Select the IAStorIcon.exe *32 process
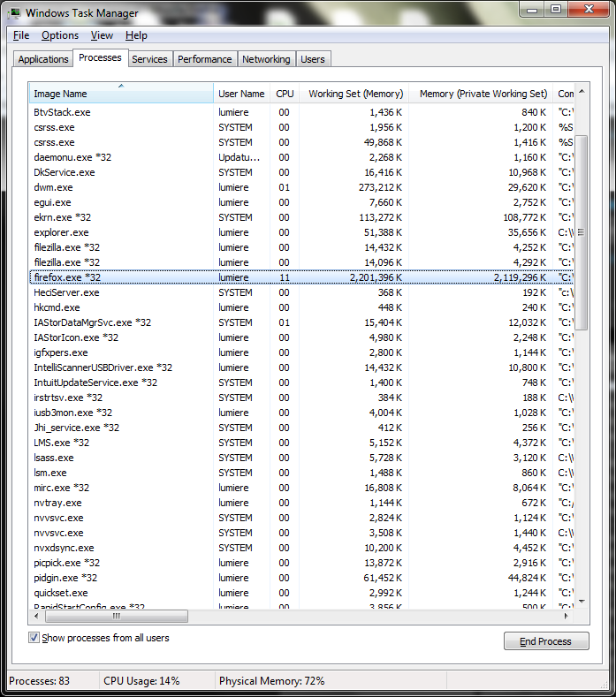The width and height of the screenshot is (616, 697). [x=301, y=337]
